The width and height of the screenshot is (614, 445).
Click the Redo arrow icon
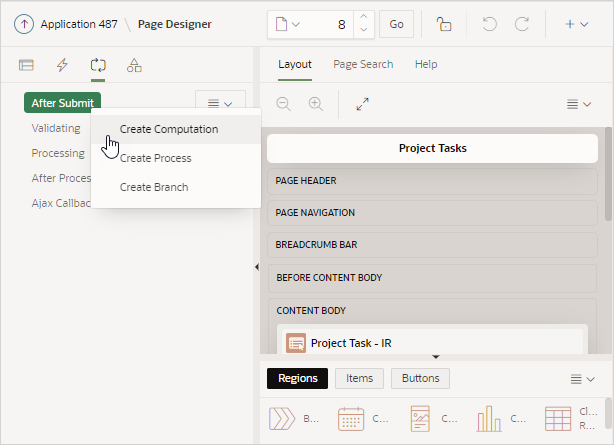pyautogui.click(x=522, y=24)
